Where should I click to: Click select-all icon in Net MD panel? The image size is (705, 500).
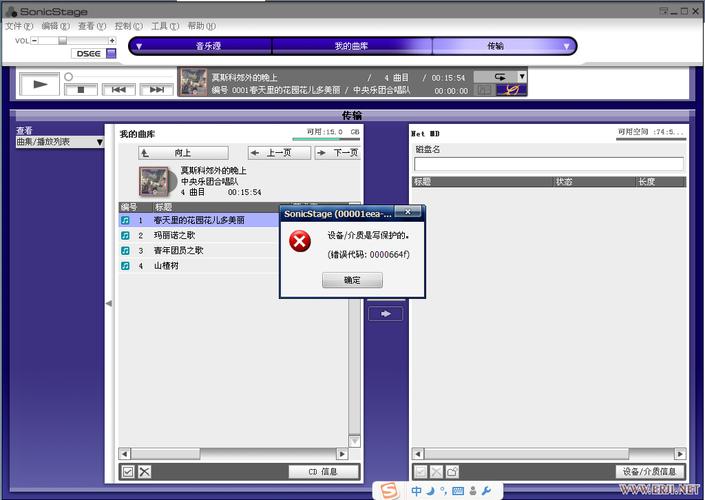click(420, 472)
